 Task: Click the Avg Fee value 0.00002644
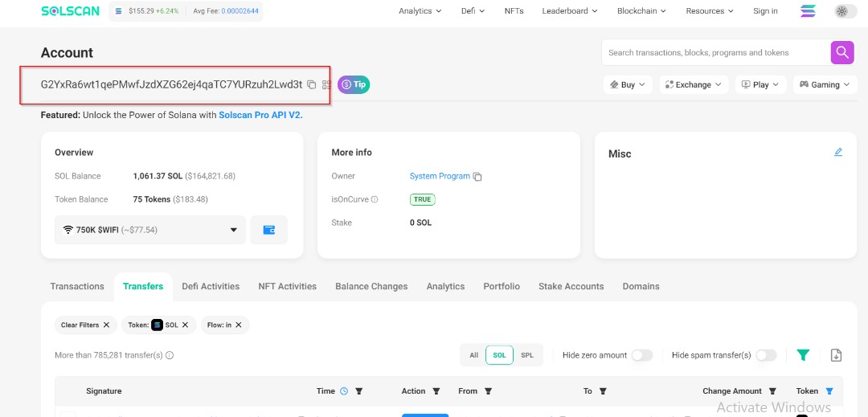click(240, 11)
